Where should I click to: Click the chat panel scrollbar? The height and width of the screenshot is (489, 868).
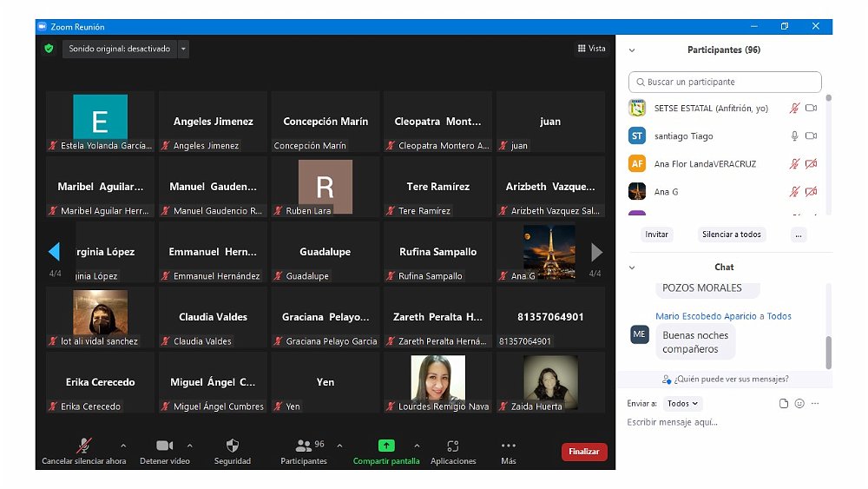[828, 352]
